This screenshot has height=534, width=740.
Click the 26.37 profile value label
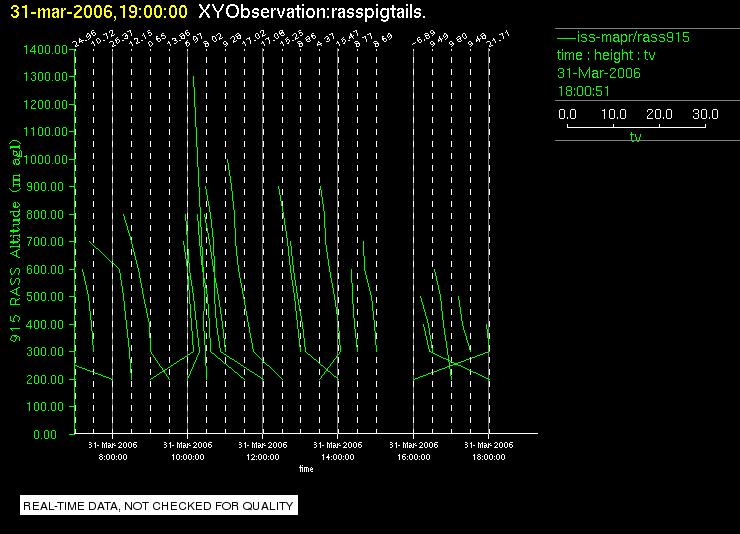[x=121, y=39]
